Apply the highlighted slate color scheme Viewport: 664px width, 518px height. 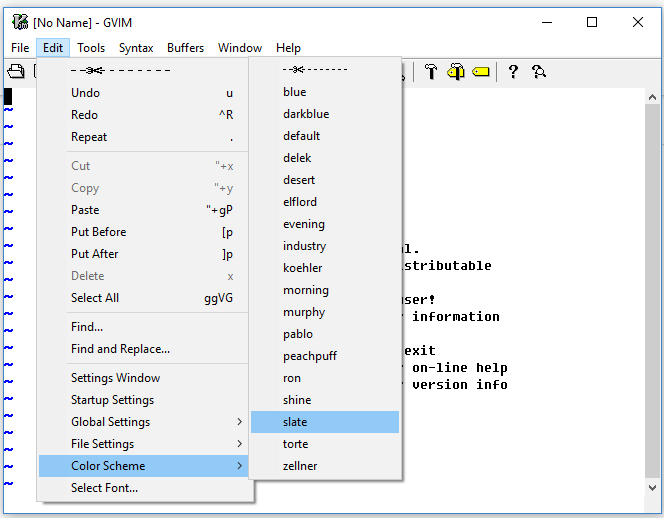[325, 422]
